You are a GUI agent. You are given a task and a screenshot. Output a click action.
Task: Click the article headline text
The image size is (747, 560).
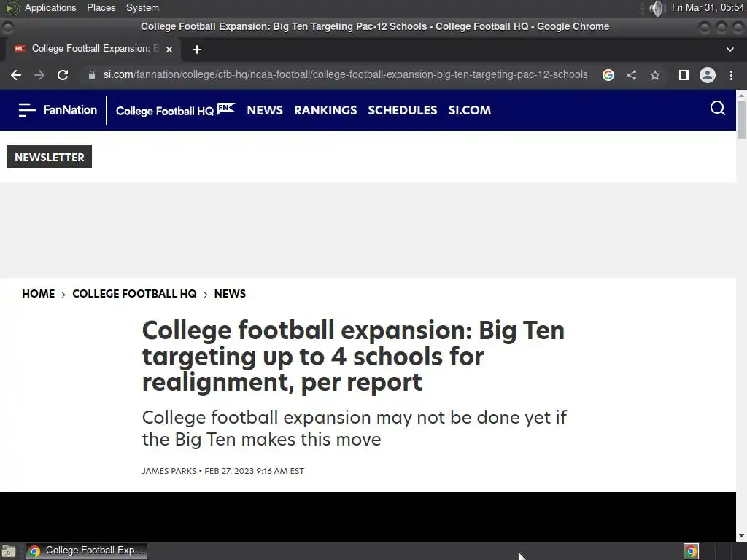point(353,356)
